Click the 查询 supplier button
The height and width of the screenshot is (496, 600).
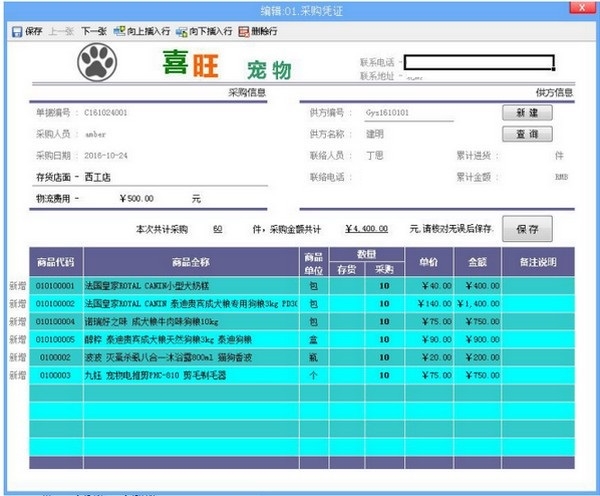point(527,134)
